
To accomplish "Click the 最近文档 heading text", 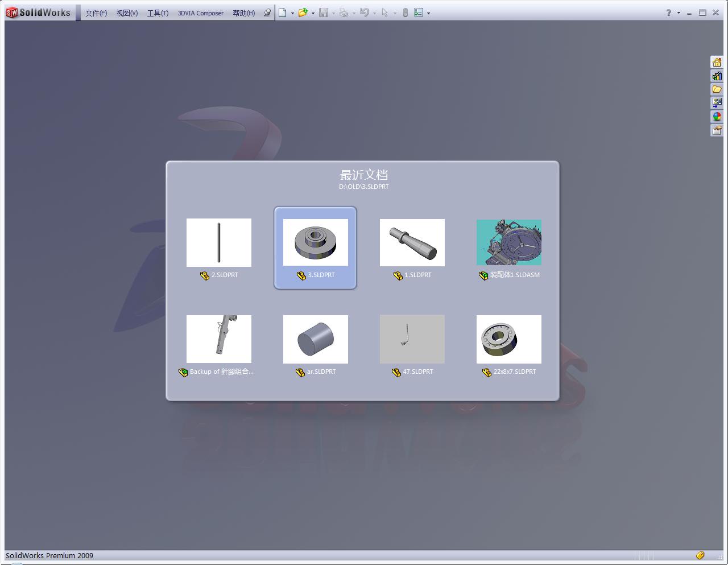I will pyautogui.click(x=364, y=175).
